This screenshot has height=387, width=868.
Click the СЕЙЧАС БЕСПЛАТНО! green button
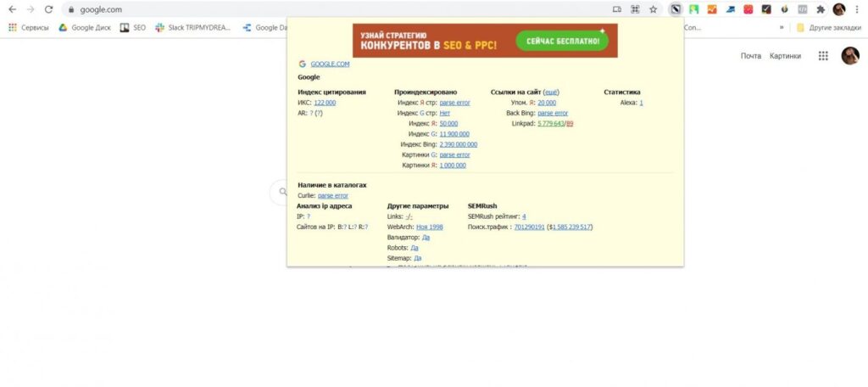[562, 41]
